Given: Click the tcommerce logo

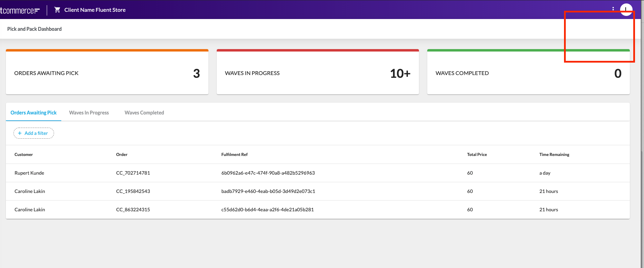Looking at the screenshot, I should coord(20,10).
